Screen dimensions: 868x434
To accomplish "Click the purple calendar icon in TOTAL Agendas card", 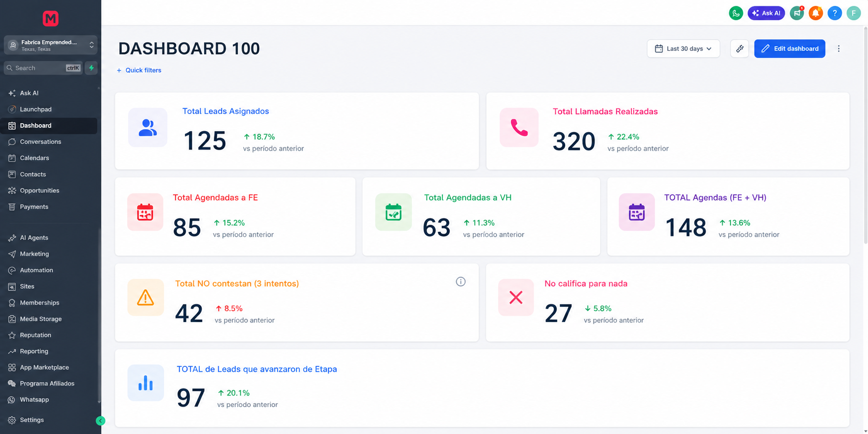I will coord(637,212).
